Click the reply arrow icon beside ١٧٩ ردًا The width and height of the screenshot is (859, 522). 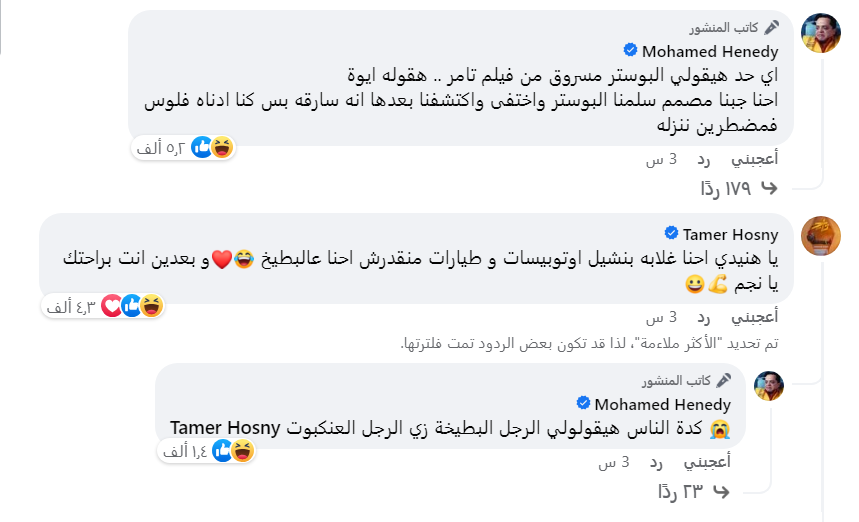(x=769, y=188)
